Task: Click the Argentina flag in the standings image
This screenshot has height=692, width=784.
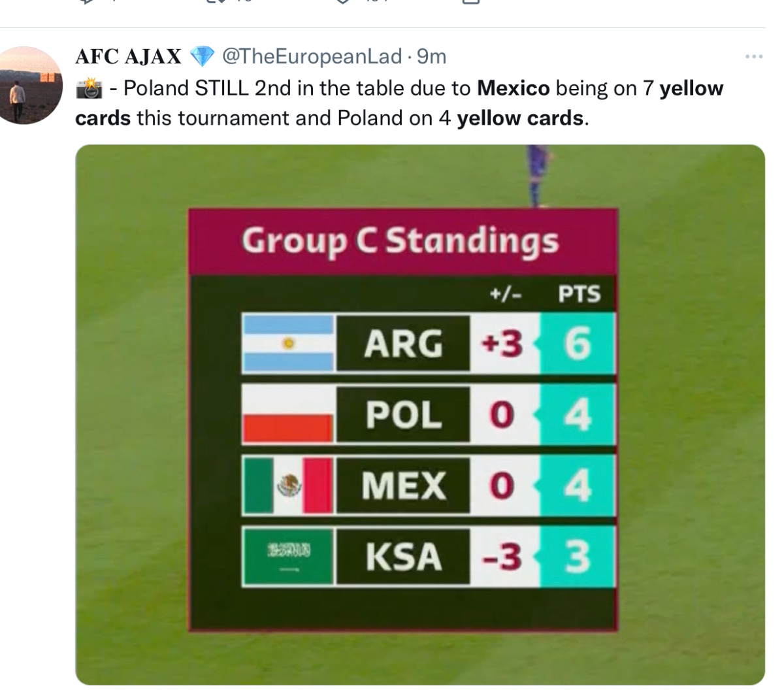Action: (288, 344)
